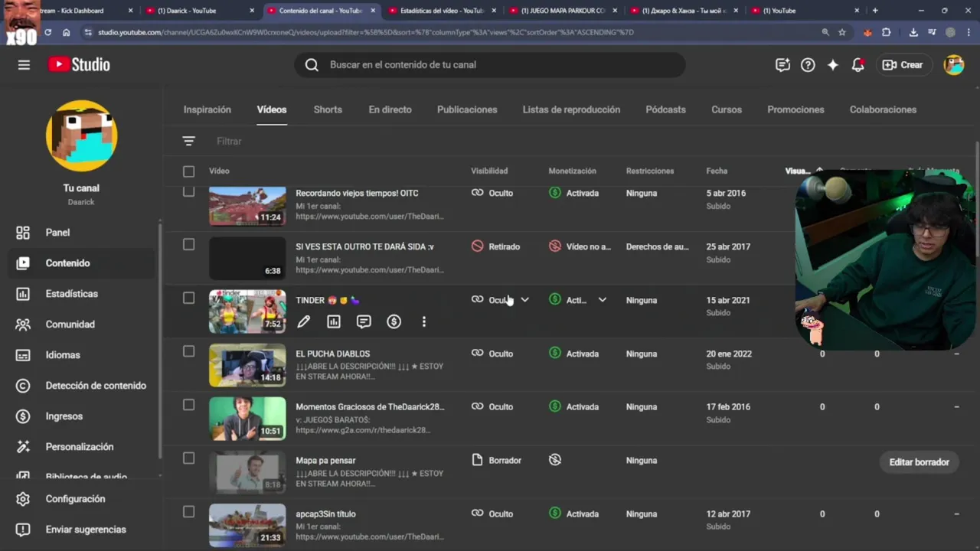Switch to the Inspiración tab

coord(207,109)
